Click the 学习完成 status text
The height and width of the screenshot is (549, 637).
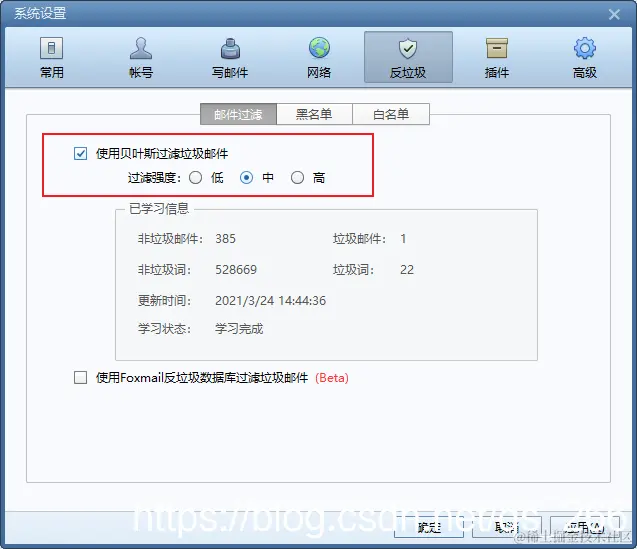coord(239,328)
